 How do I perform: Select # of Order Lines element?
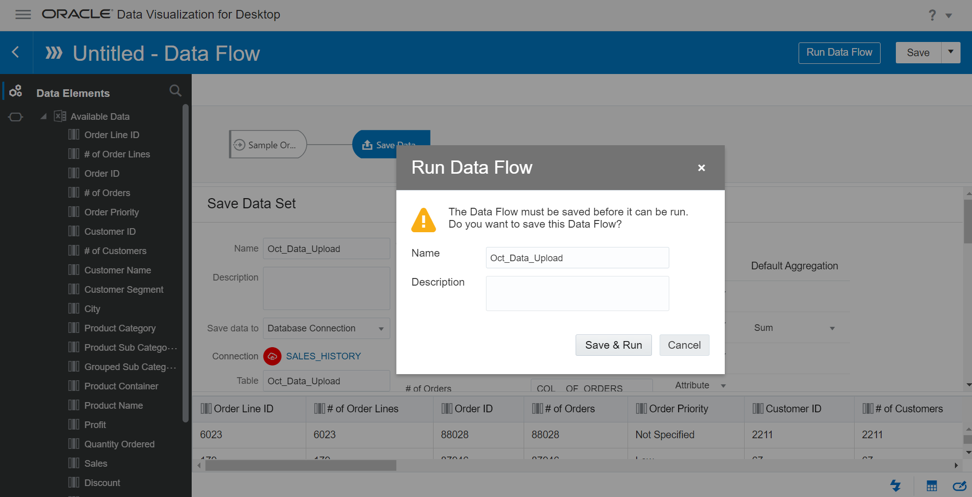117,154
